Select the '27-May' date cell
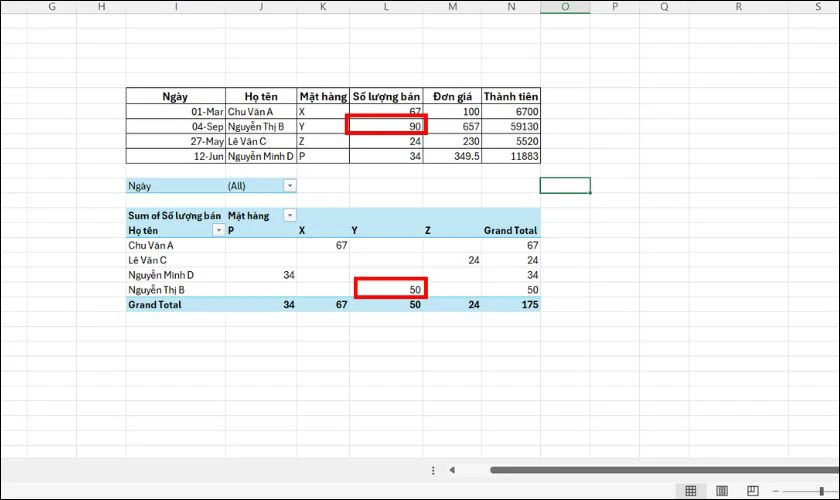This screenshot has height=500, width=840. pos(176,141)
